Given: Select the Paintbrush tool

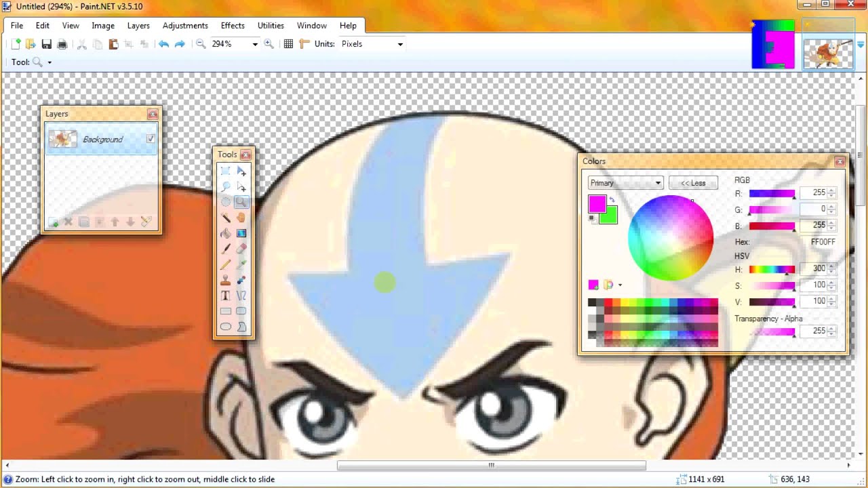Looking at the screenshot, I should point(226,249).
